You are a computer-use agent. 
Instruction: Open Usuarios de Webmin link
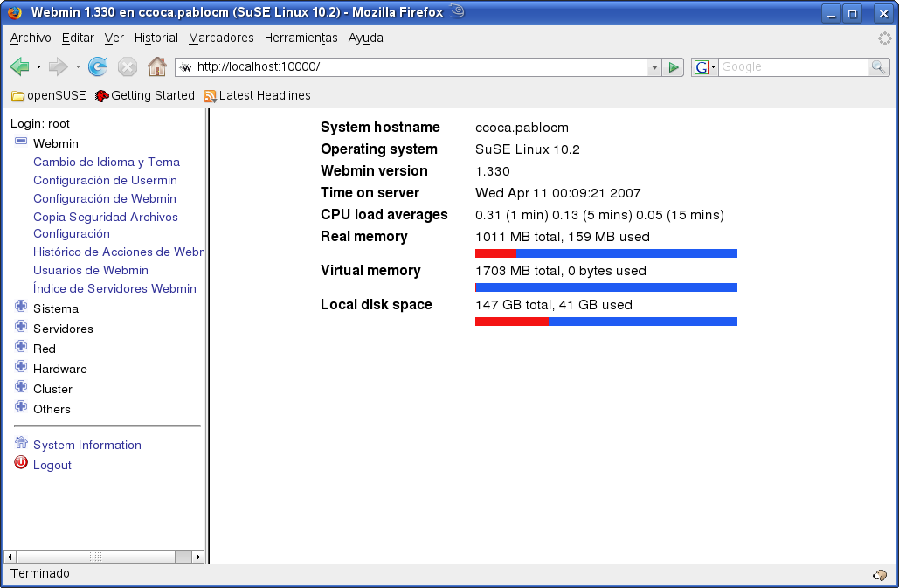pyautogui.click(x=91, y=271)
